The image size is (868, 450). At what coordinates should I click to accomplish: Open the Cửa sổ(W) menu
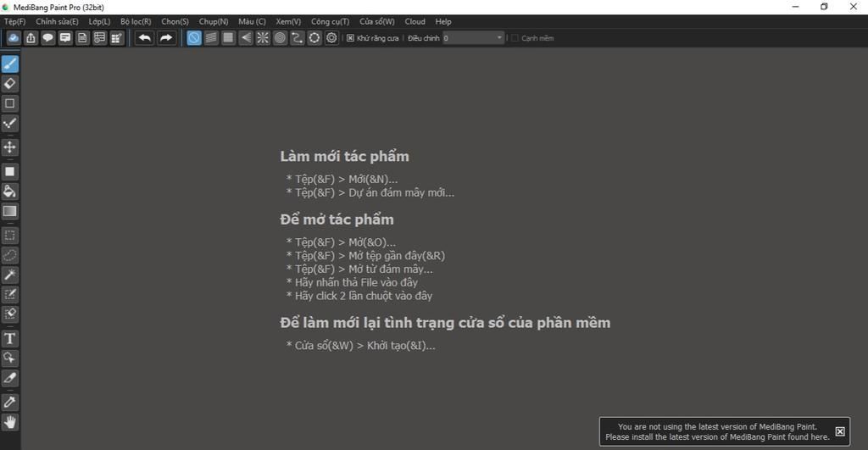point(377,21)
